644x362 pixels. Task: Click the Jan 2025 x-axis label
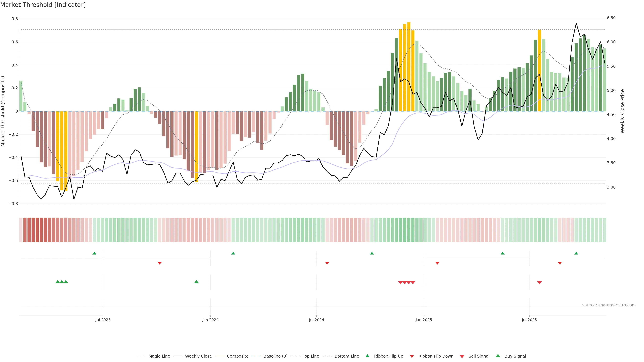(423, 320)
